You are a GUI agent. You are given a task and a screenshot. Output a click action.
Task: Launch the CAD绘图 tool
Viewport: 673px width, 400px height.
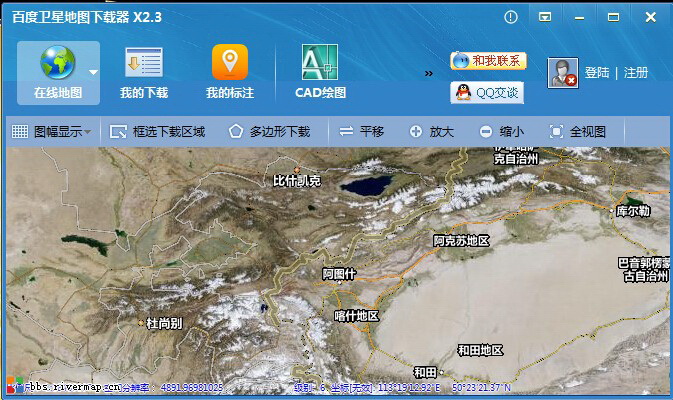click(x=320, y=73)
